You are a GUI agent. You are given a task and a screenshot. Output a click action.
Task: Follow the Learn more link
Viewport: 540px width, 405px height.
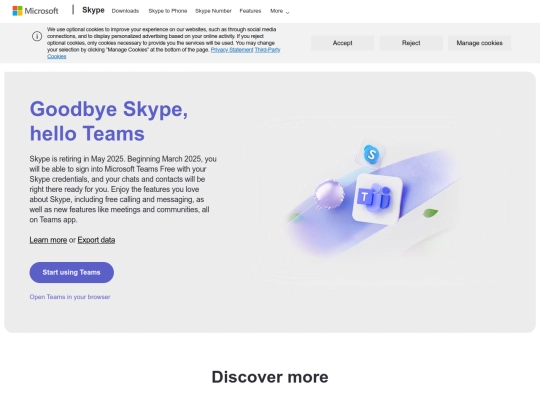point(48,240)
